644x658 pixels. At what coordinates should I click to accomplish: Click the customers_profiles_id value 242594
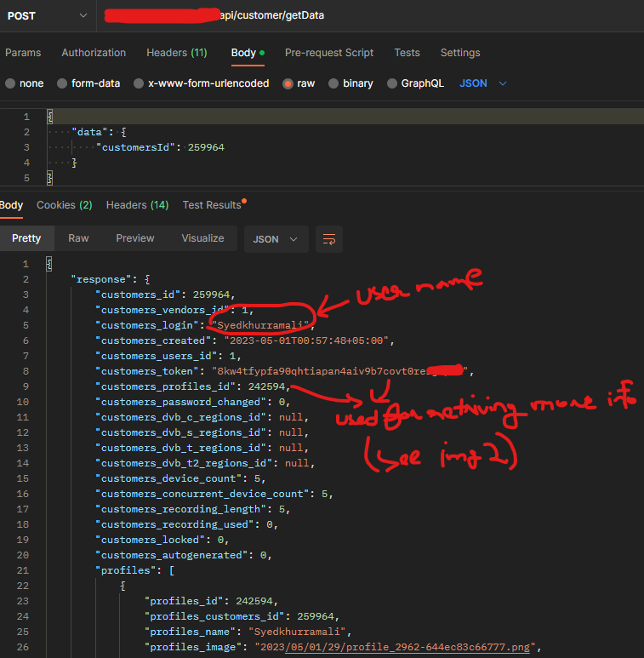click(x=266, y=386)
